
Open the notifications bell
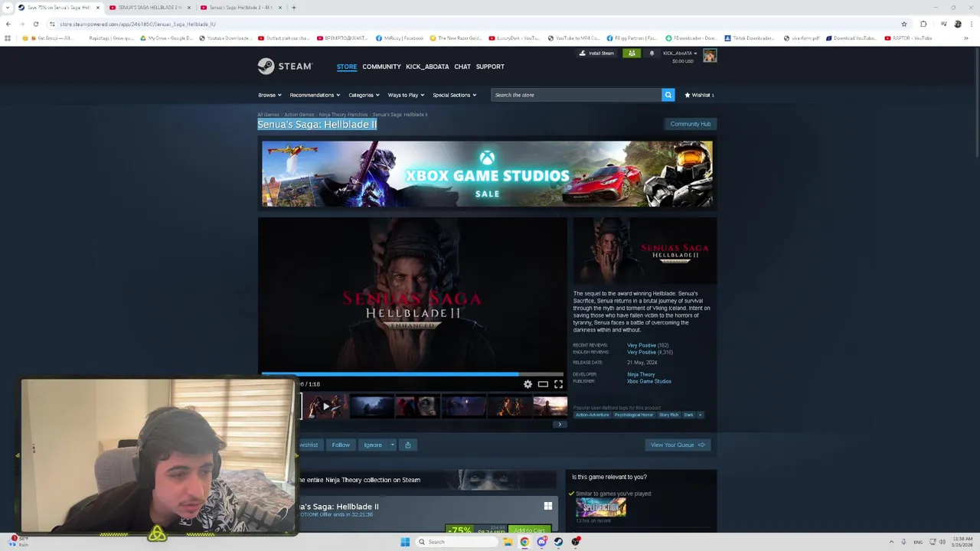[x=652, y=54]
